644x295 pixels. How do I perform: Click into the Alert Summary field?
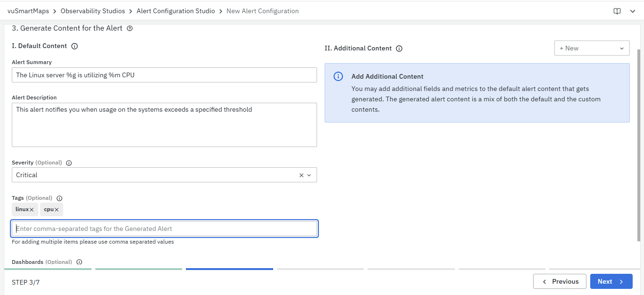(x=164, y=75)
